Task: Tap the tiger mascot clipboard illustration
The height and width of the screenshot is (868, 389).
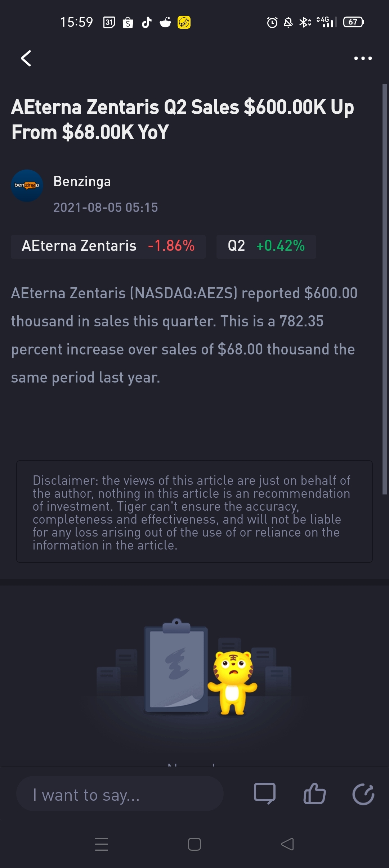Action: [194, 668]
